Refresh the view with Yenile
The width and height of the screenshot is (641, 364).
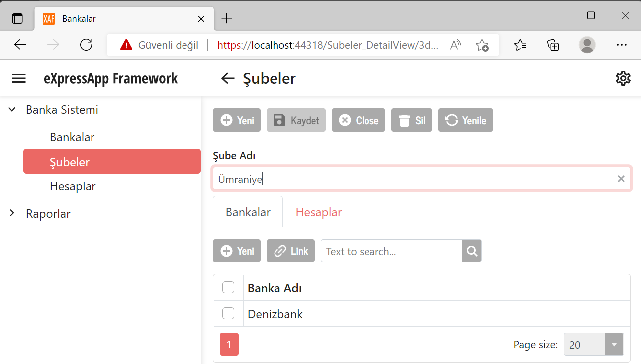coord(465,120)
